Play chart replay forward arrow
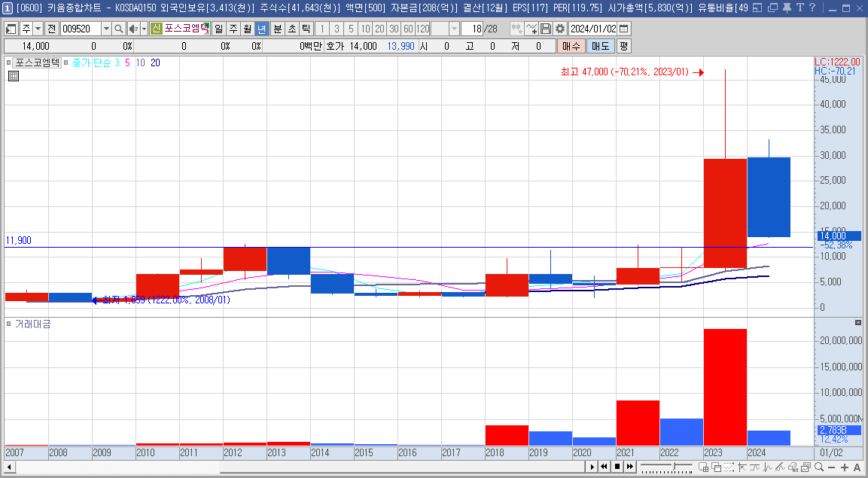This screenshot has width=868, height=478. [592, 467]
